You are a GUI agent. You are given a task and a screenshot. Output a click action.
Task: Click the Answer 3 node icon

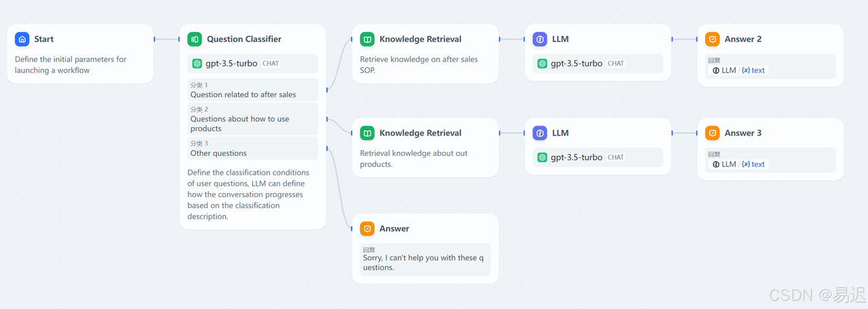[713, 133]
